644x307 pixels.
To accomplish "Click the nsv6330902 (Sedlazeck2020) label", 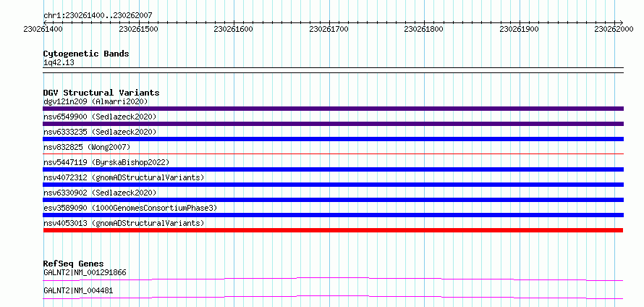I will pyautogui.click(x=100, y=193).
